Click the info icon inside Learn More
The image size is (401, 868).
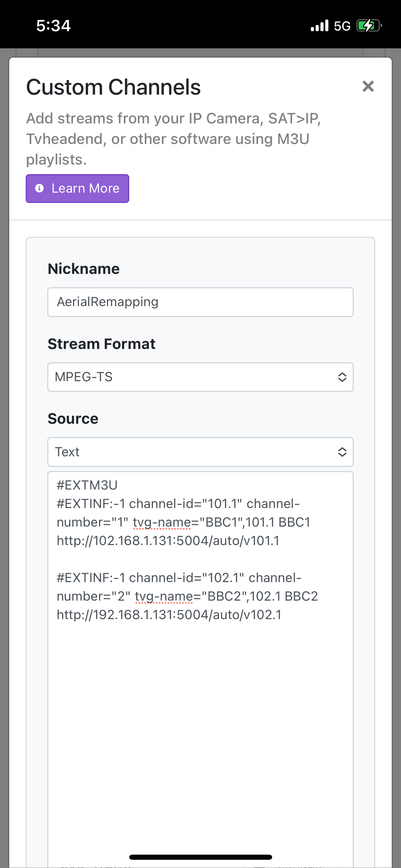[39, 188]
